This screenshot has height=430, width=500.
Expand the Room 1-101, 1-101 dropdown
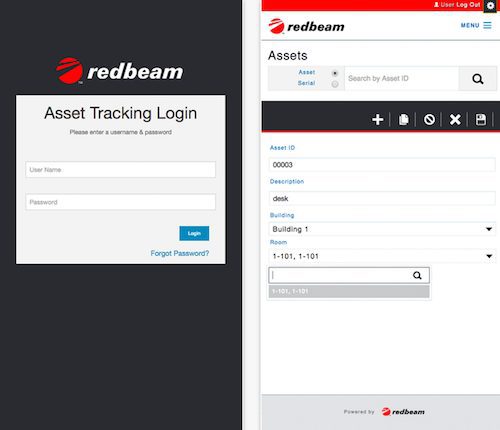coord(382,256)
